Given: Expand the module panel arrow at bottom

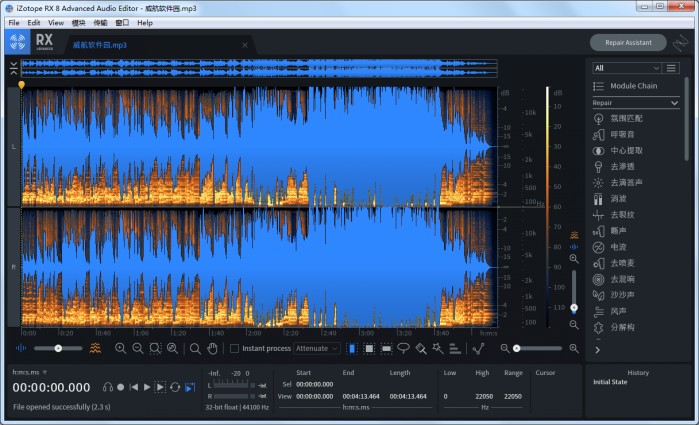Looking at the screenshot, I should [x=597, y=350].
